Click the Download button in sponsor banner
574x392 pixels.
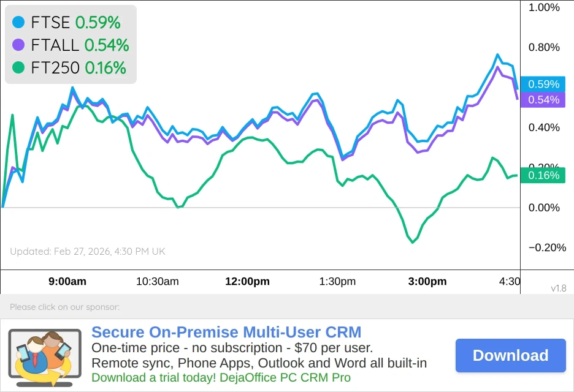coord(510,355)
